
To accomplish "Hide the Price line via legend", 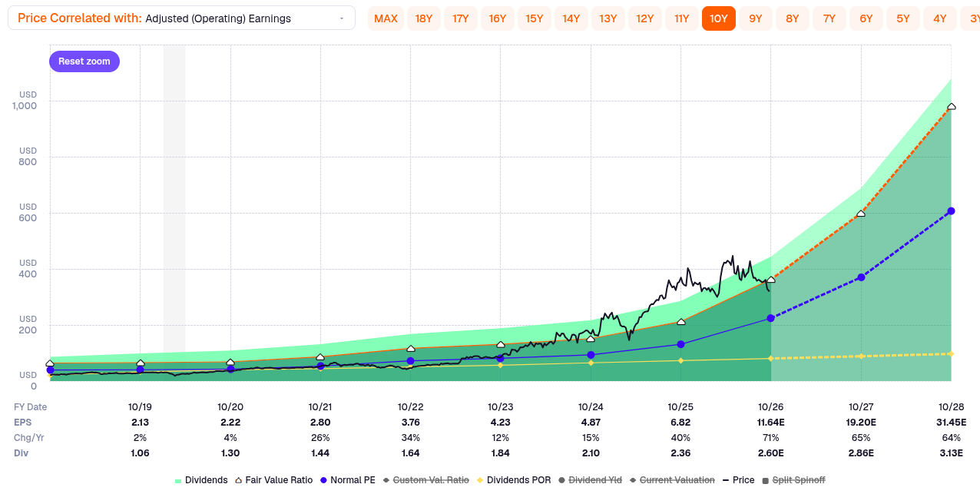I will (x=738, y=480).
